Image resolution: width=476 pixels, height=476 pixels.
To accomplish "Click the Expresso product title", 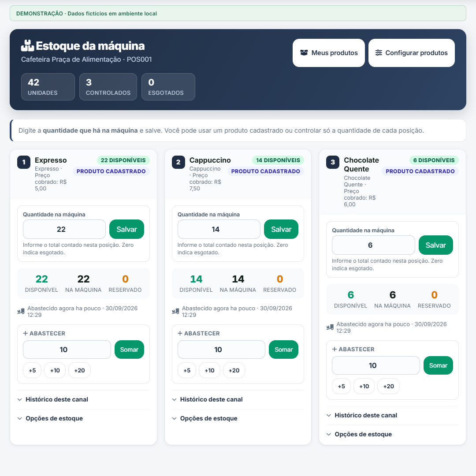I will [x=51, y=160].
